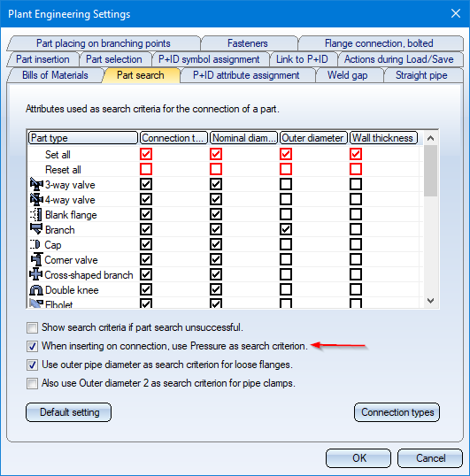Screen dimensions: 470x476
Task: Confirm settings with OK
Action: click(358, 458)
